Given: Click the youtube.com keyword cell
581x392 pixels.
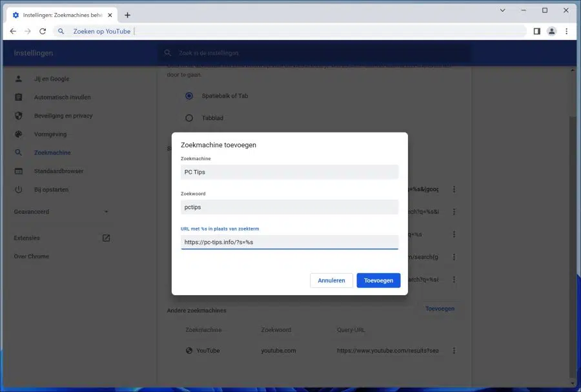Looking at the screenshot, I should (278, 351).
